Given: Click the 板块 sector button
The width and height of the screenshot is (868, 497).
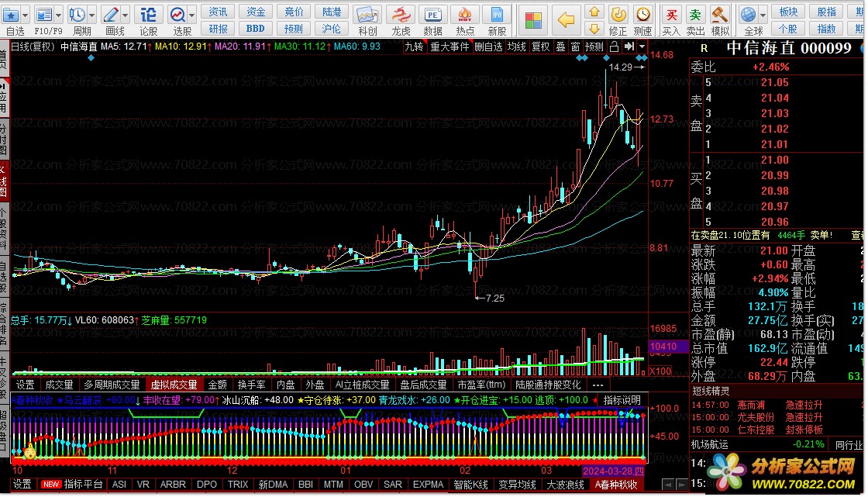Looking at the screenshot, I should pos(788,12).
